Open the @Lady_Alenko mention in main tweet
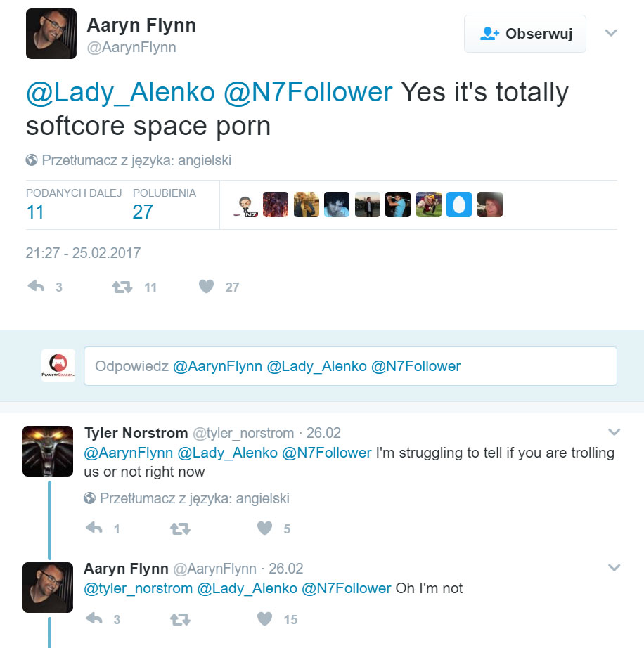This screenshot has height=648, width=644. pyautogui.click(x=120, y=93)
